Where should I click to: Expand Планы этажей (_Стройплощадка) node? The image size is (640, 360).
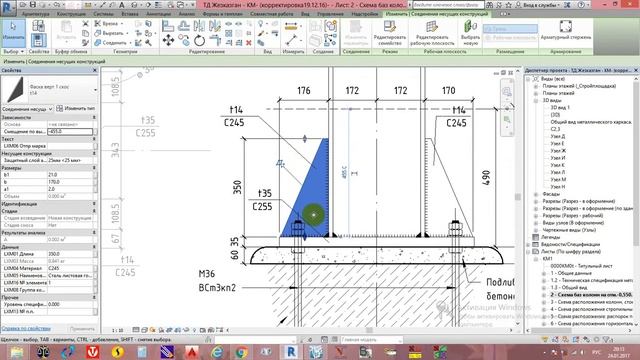tap(536, 86)
